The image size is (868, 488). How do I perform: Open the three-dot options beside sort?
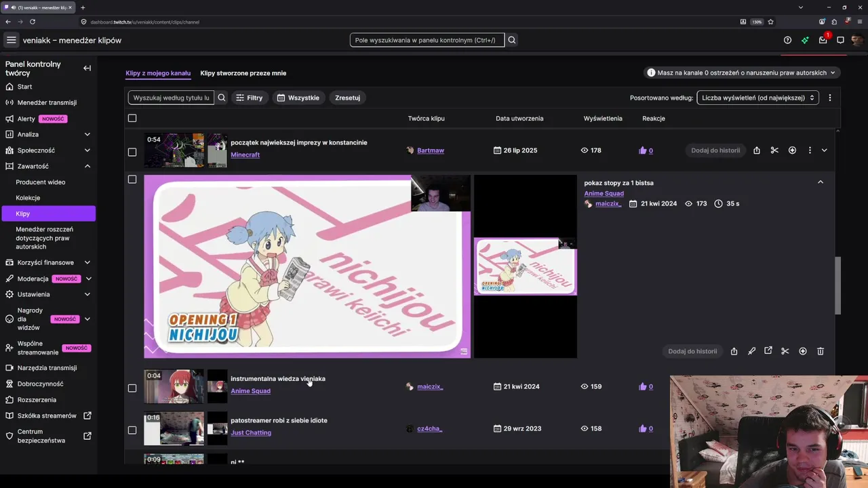(829, 98)
